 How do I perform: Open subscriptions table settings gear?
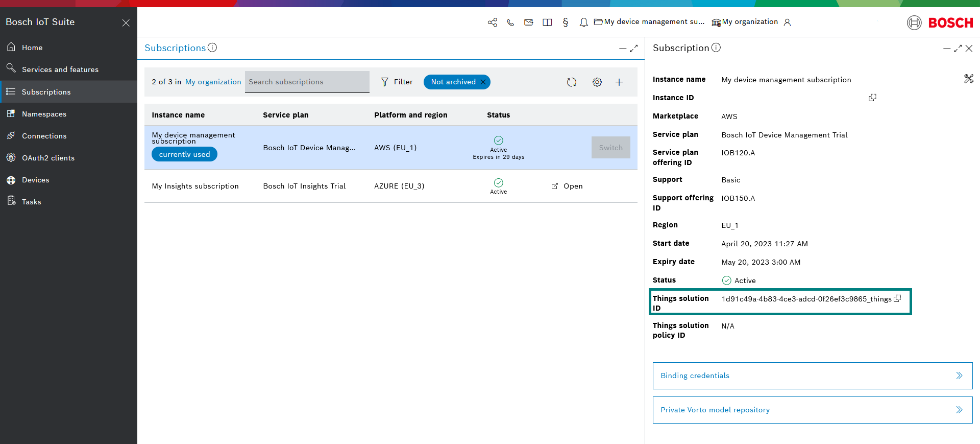coord(597,82)
